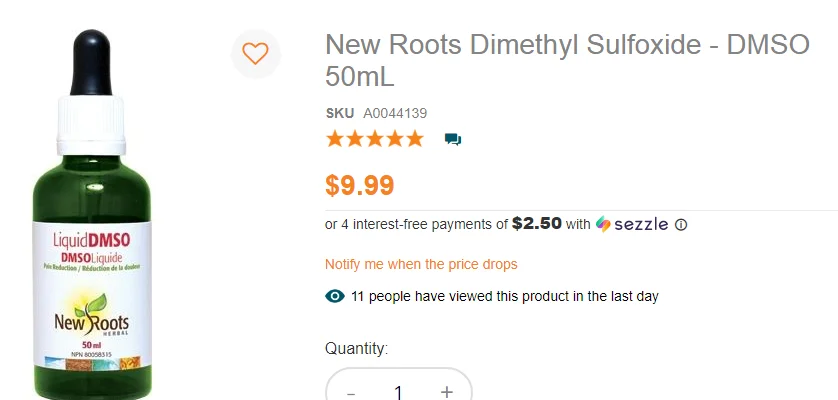Click the Sezzle logo
The image size is (838, 400).
click(632, 224)
